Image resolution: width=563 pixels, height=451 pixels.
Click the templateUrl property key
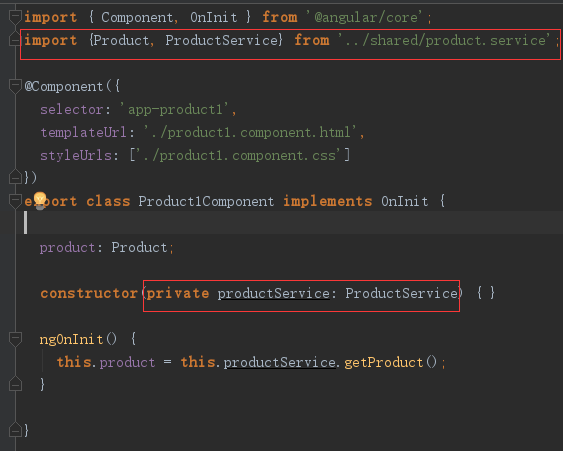tap(83, 132)
